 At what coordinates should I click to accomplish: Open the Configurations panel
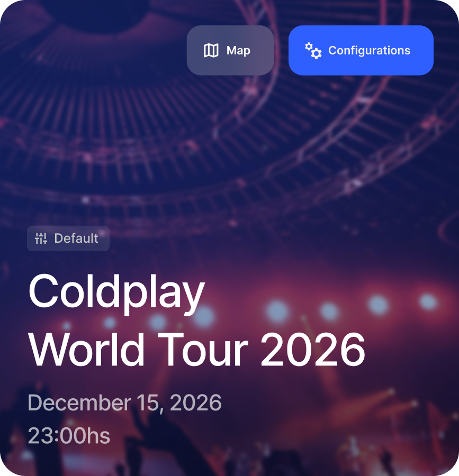point(361,50)
